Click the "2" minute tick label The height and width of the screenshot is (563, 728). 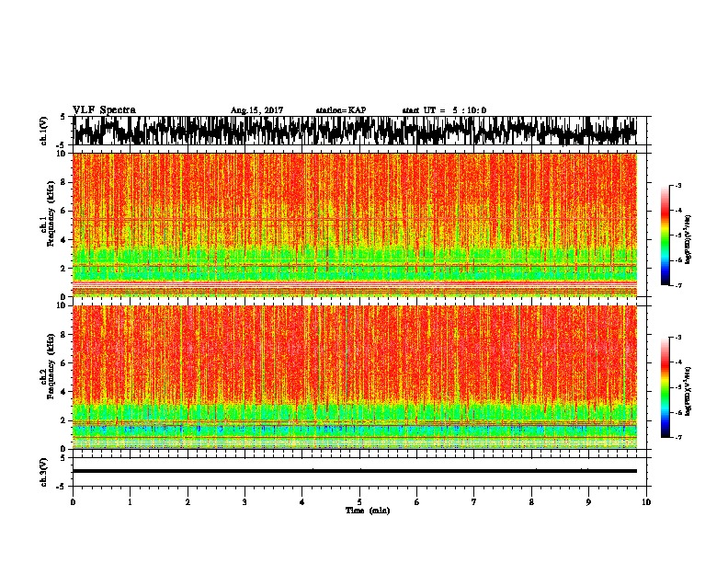pyautogui.click(x=188, y=502)
